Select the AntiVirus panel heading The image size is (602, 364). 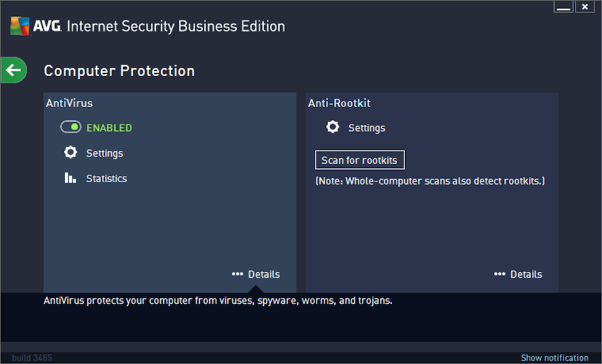69,103
